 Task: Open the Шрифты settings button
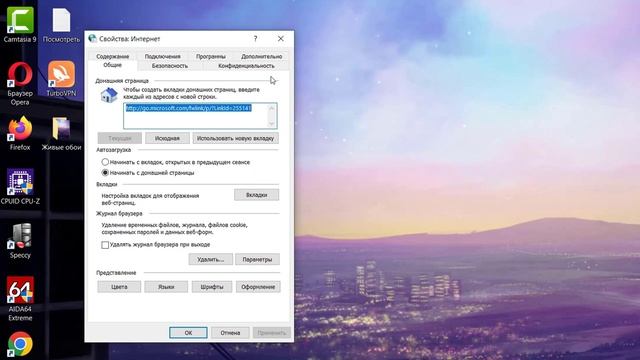pyautogui.click(x=212, y=287)
